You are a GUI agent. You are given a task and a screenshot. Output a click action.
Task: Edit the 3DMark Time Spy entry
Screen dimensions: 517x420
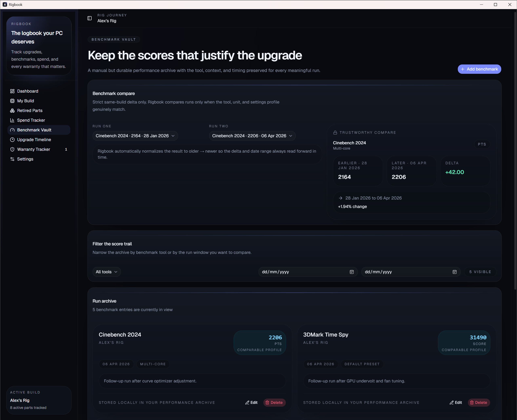pyautogui.click(x=456, y=403)
